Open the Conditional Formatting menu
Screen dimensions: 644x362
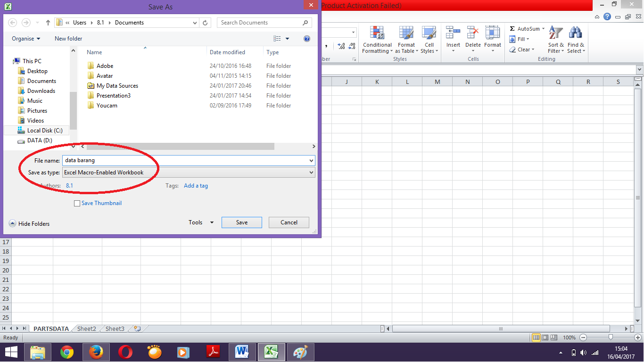(x=377, y=41)
